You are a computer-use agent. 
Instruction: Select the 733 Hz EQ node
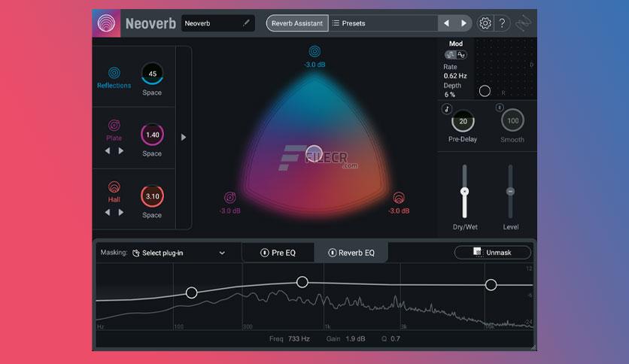pyautogui.click(x=302, y=282)
